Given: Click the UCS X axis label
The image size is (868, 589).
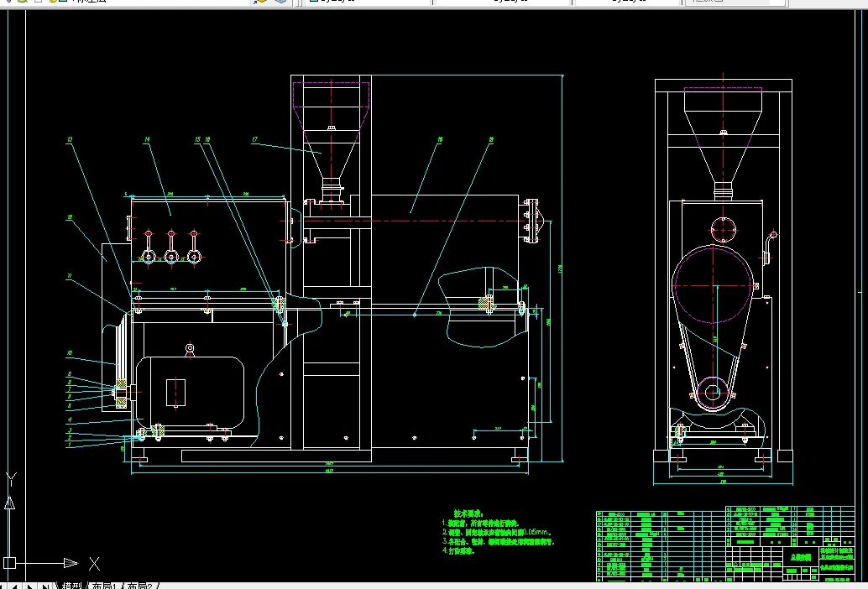Looking at the screenshot, I should click(95, 564).
